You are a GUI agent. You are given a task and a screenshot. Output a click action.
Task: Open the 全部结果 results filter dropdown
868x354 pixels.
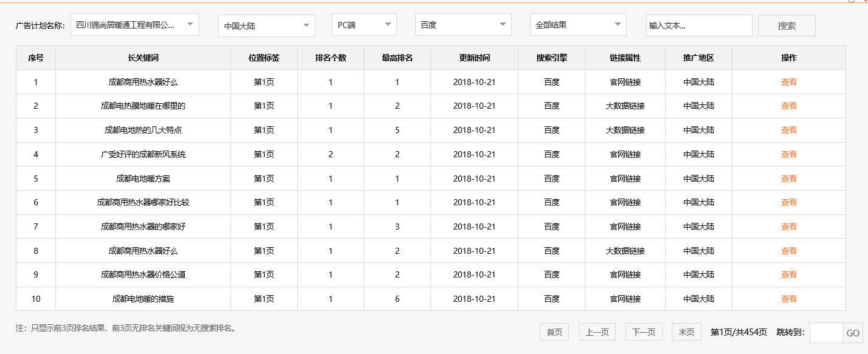pyautogui.click(x=576, y=25)
